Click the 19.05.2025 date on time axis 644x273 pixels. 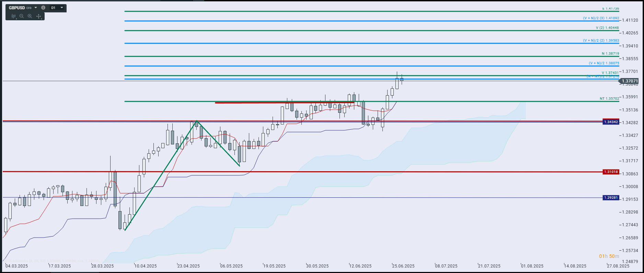(x=274, y=266)
